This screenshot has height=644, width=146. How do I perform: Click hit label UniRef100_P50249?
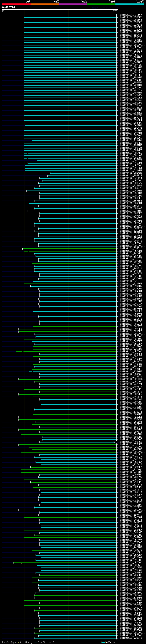pos(131,55)
